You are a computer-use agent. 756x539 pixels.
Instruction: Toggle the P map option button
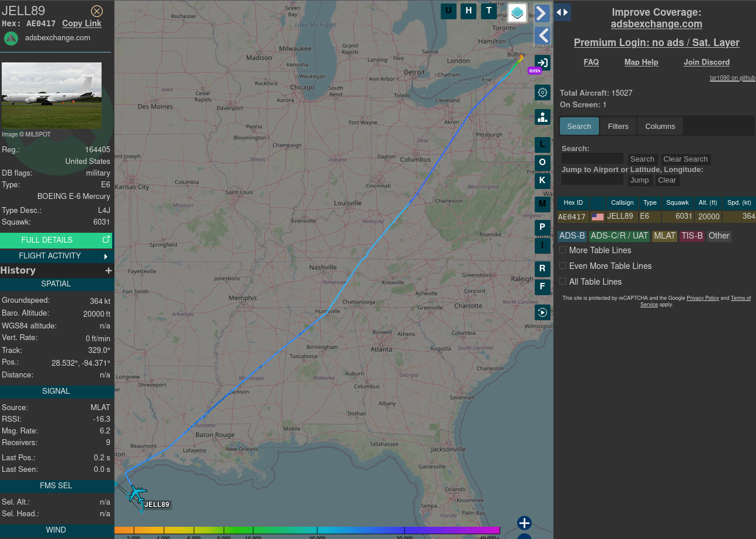pos(542,228)
